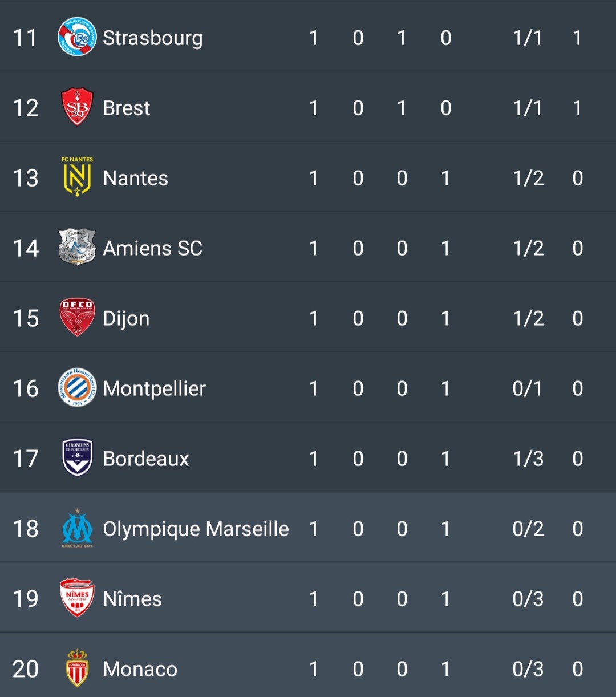Image resolution: width=616 pixels, height=697 pixels.
Task: Tap the Nîmes Olympique crest
Action: [77, 598]
